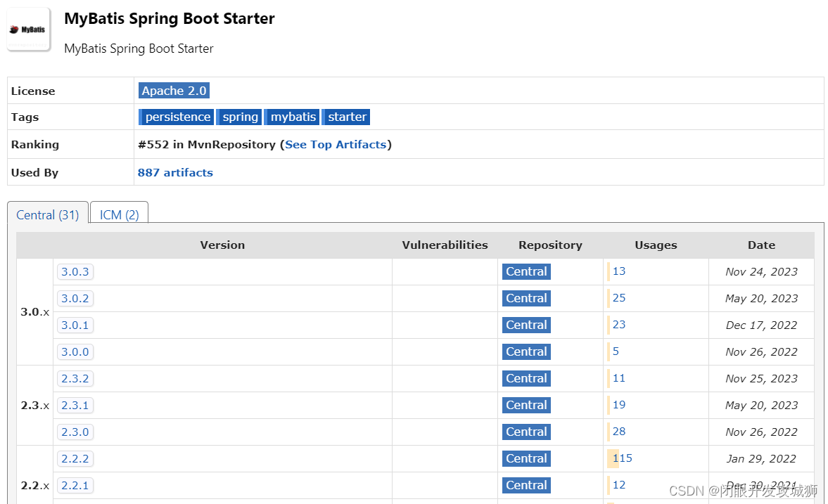Select the spring tag
The height and width of the screenshot is (504, 828).
[x=239, y=117]
